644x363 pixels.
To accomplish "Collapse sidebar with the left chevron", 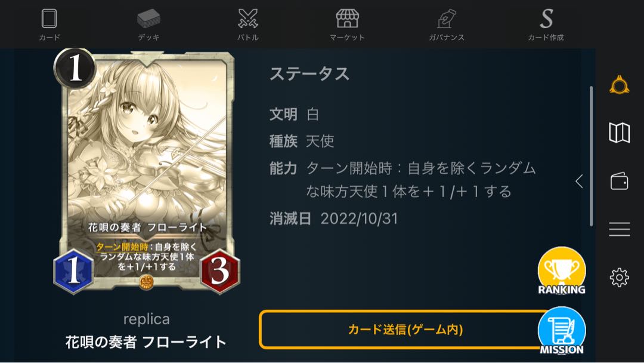I will pos(579,181).
